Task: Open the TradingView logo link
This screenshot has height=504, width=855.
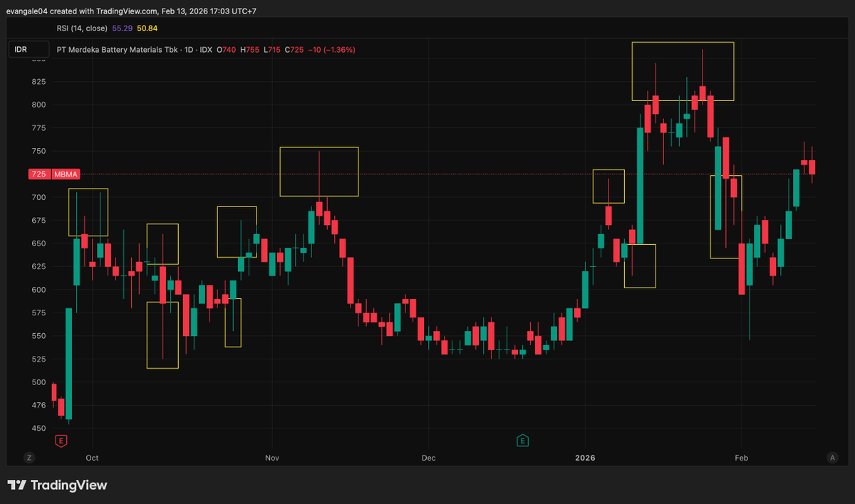Action: (58, 485)
